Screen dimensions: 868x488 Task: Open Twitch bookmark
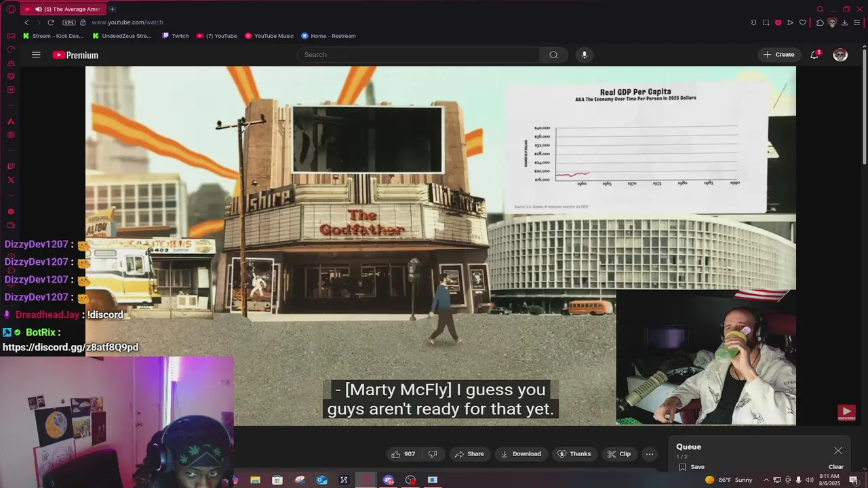click(176, 36)
